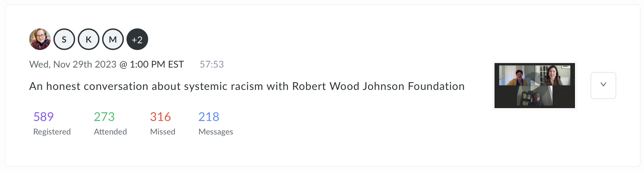Viewport: 644px width, 171px height.
Task: Open the Missed label
Action: click(x=162, y=131)
